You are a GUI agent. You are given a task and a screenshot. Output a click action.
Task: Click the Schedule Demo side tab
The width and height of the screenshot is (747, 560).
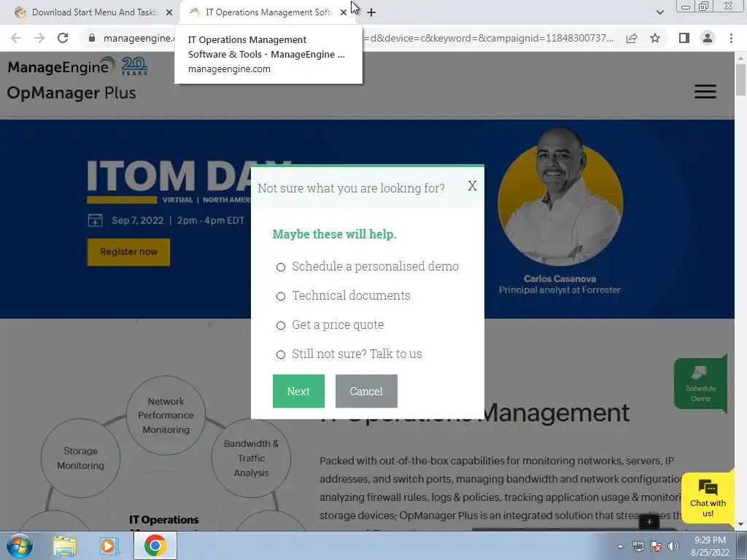click(700, 384)
